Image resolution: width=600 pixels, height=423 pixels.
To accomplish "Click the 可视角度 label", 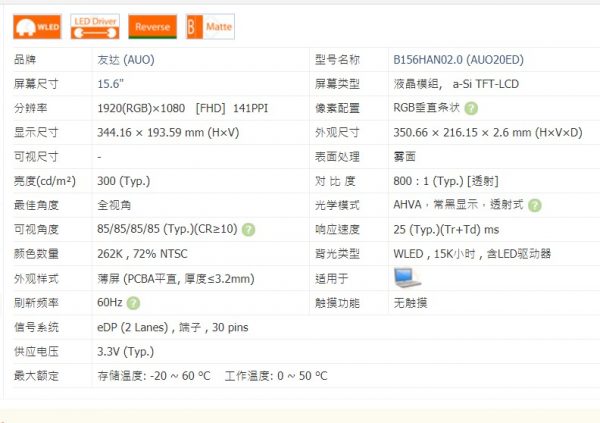I will pos(36,230).
